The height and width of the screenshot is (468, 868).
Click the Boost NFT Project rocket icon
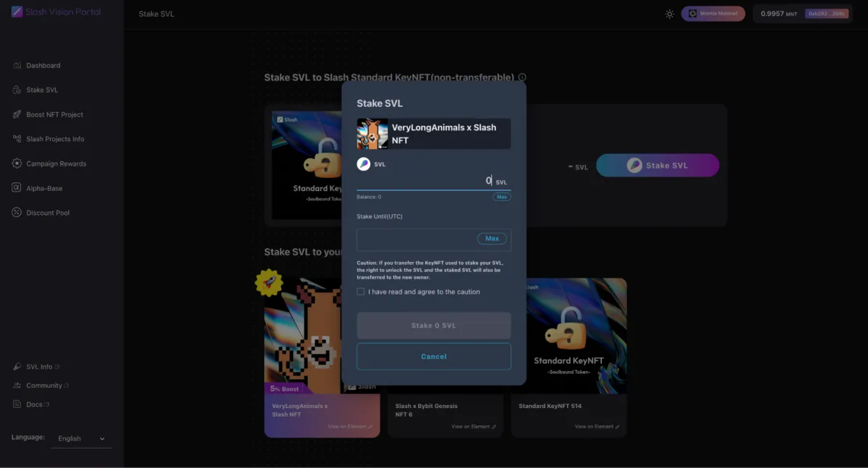(17, 115)
